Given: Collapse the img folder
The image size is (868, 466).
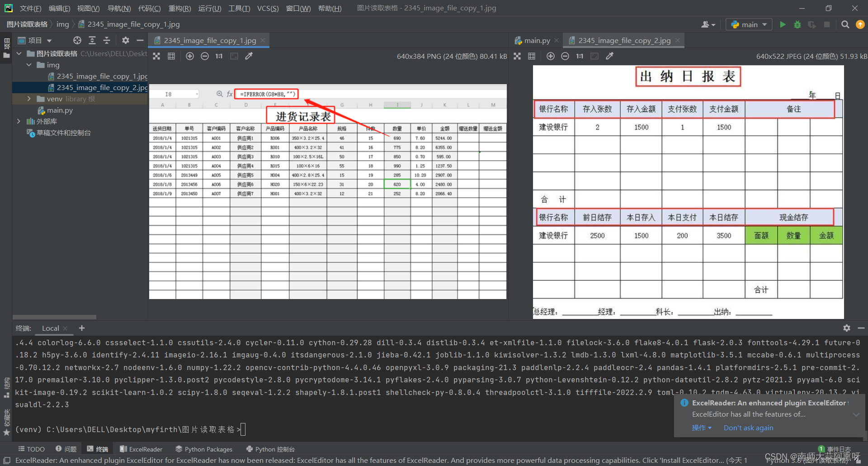Looking at the screenshot, I should pyautogui.click(x=29, y=65).
